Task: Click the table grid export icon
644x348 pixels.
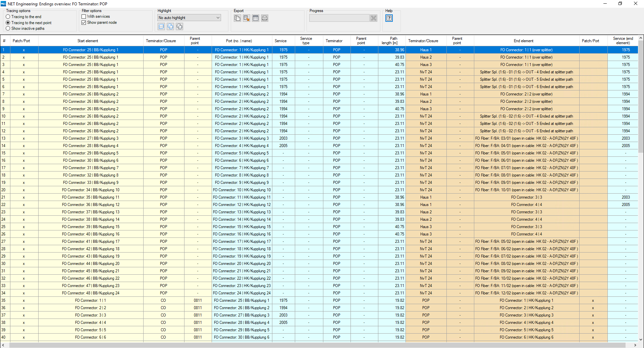Action: pyautogui.click(x=256, y=18)
